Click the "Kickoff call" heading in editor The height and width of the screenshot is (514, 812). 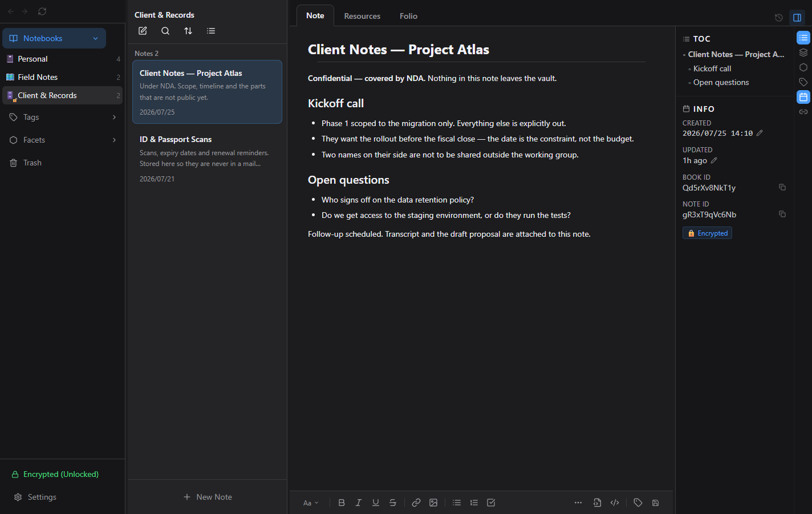pos(336,103)
